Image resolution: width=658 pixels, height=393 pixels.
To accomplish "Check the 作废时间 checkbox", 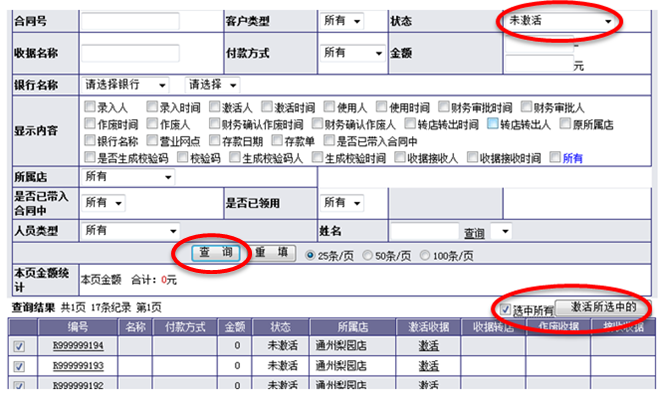I will coord(90,124).
